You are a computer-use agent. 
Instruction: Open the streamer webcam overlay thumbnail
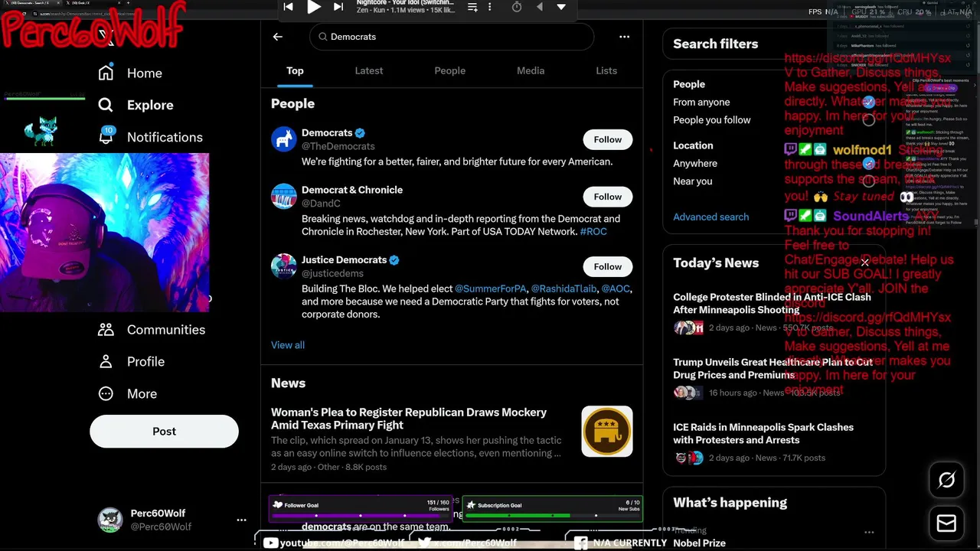pos(104,233)
